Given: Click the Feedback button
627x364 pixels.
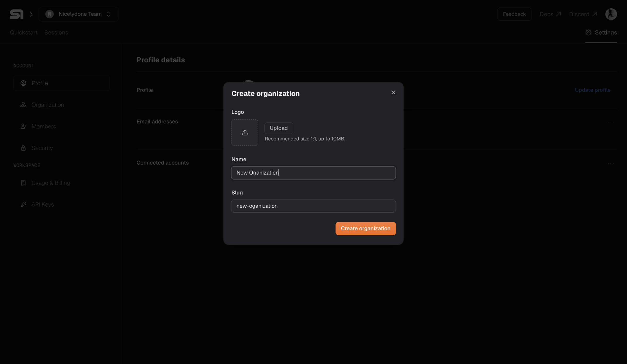Looking at the screenshot, I should click(x=514, y=14).
